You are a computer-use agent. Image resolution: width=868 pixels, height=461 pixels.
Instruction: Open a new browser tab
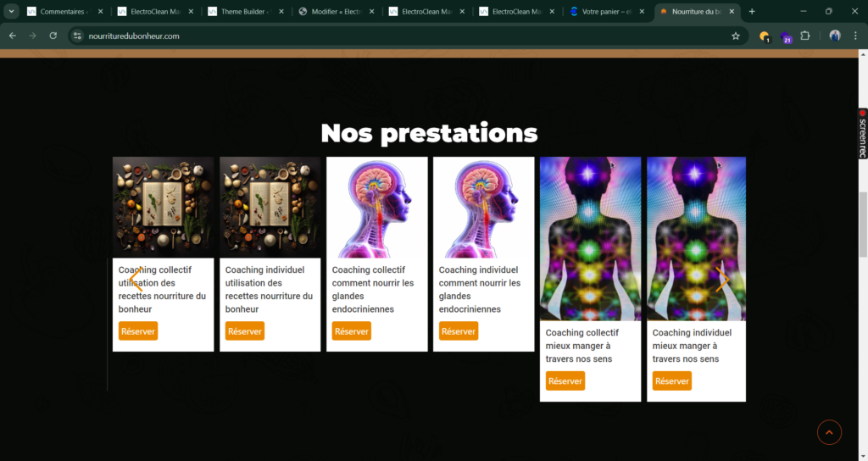coord(752,11)
